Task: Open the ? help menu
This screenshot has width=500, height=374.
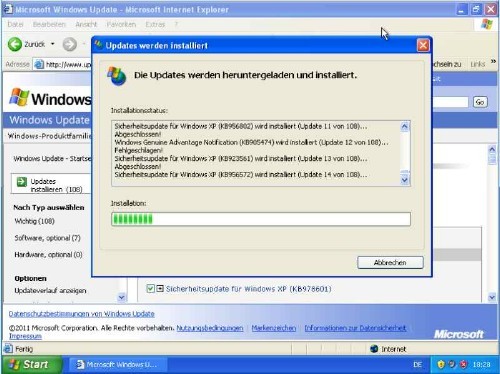Action: (x=176, y=24)
